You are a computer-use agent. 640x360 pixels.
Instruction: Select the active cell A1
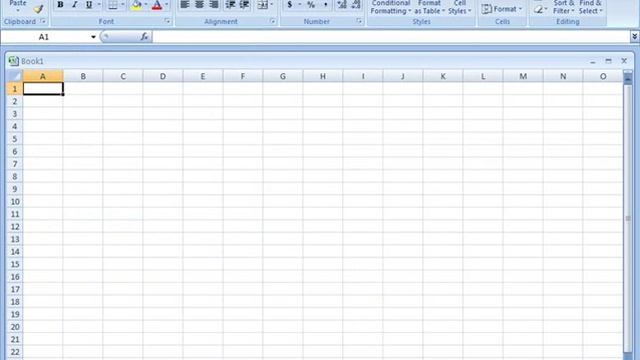click(43, 89)
